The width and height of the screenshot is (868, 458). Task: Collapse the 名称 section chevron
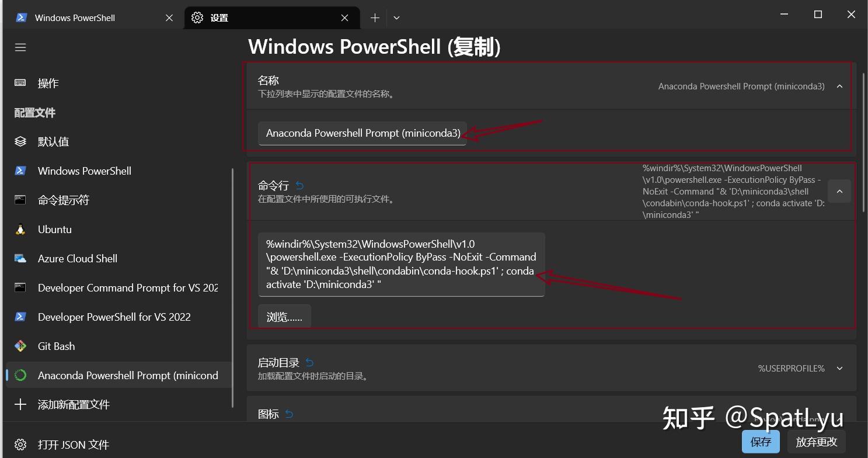[x=839, y=86]
